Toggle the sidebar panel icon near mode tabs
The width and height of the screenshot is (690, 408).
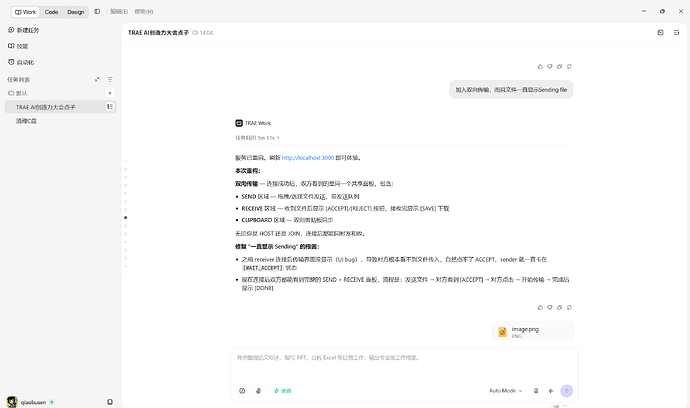(x=97, y=11)
